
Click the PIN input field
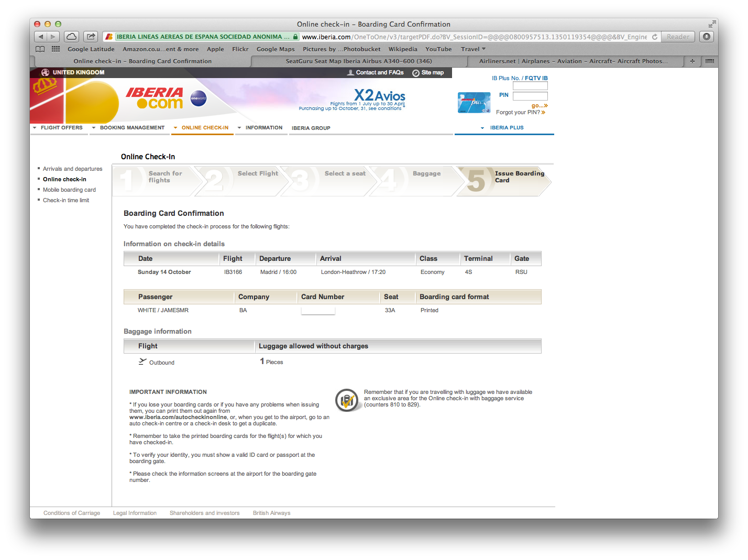pyautogui.click(x=530, y=96)
